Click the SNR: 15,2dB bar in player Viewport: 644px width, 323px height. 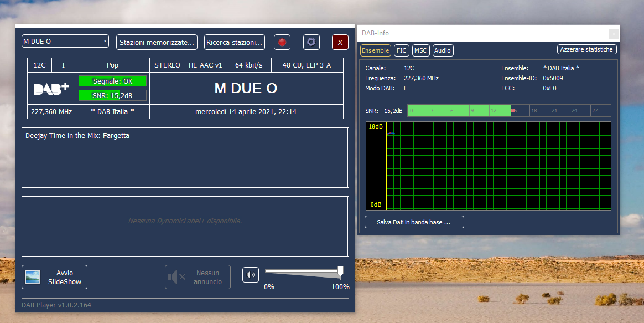[x=112, y=95]
